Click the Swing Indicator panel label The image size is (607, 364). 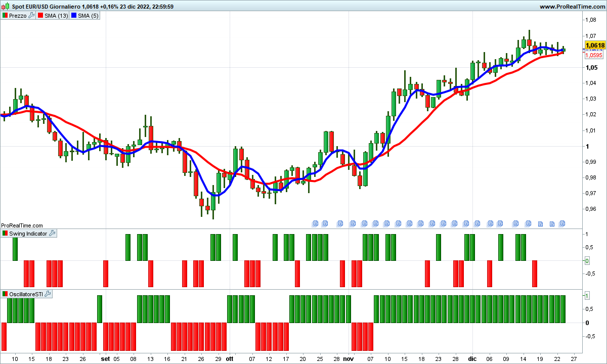28,234
